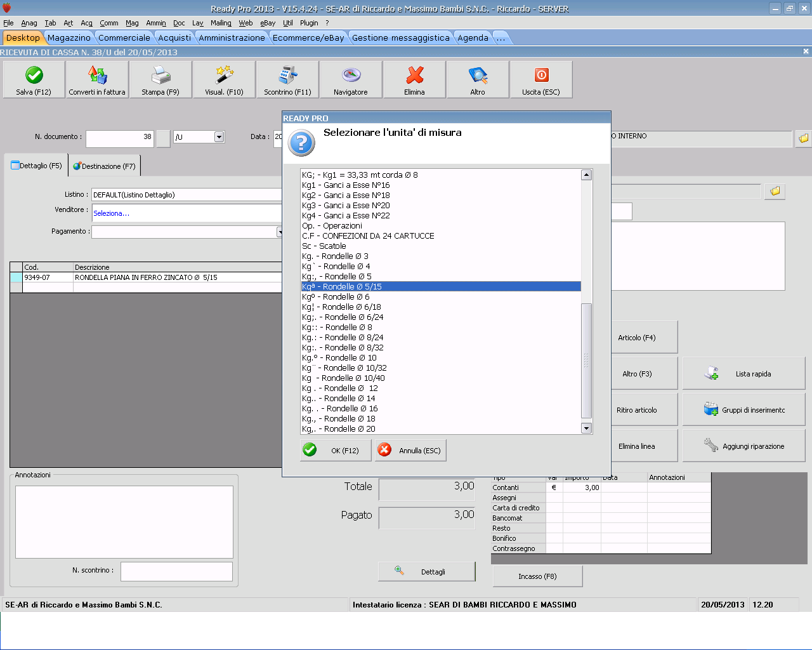The width and height of the screenshot is (812, 650).
Task: Click the Contrassegno payment row
Action: [x=601, y=548]
